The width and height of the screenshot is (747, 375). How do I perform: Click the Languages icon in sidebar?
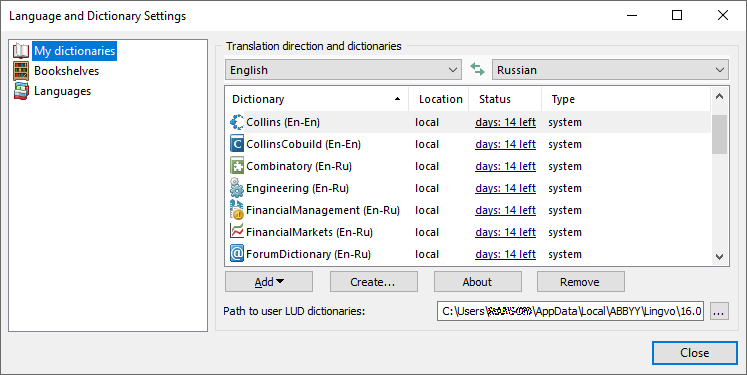(21, 91)
